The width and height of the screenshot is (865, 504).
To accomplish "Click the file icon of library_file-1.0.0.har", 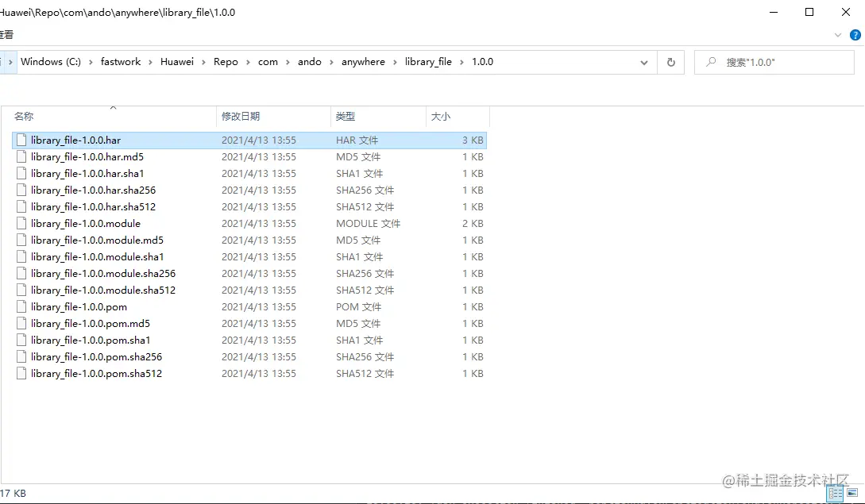I will point(21,140).
